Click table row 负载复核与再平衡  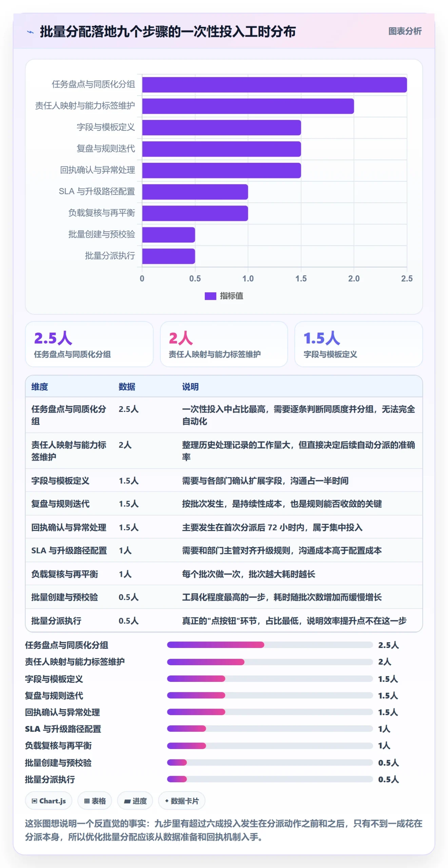(x=224, y=574)
